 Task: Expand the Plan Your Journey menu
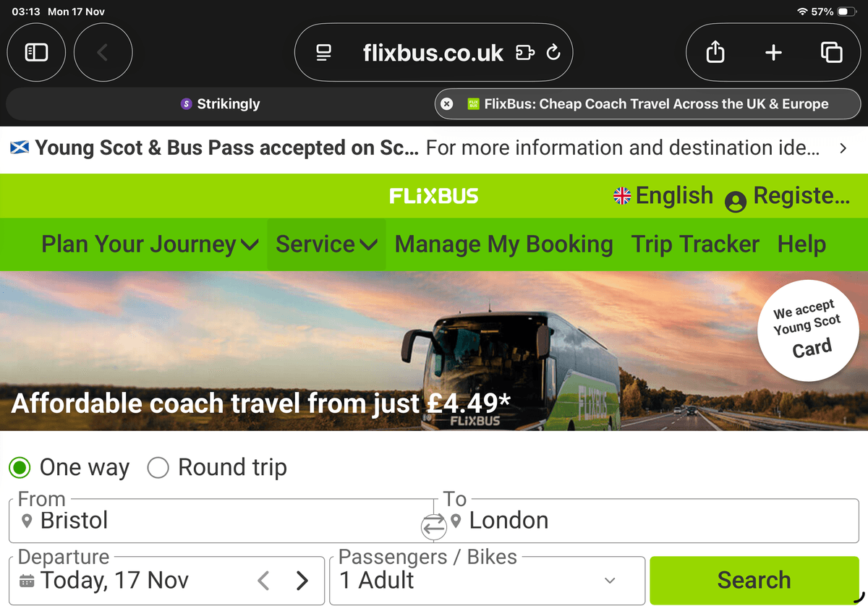(x=150, y=244)
